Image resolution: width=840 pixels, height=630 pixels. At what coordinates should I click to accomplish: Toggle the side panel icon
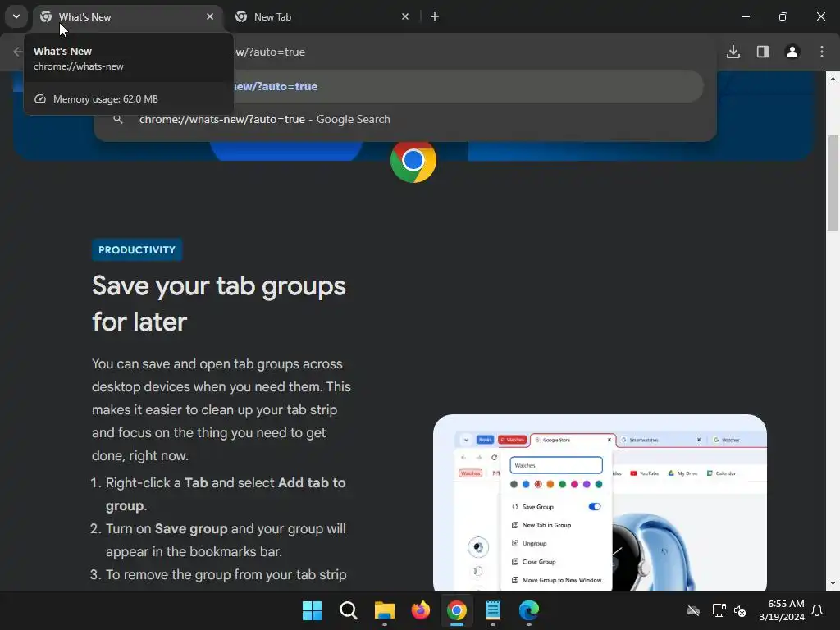[763, 52]
